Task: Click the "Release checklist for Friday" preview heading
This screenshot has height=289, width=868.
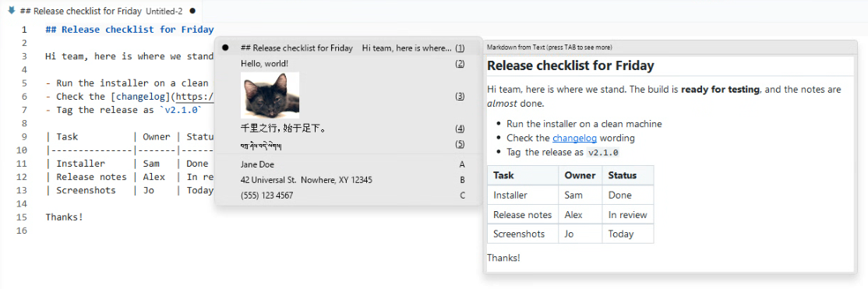Action: pyautogui.click(x=570, y=66)
